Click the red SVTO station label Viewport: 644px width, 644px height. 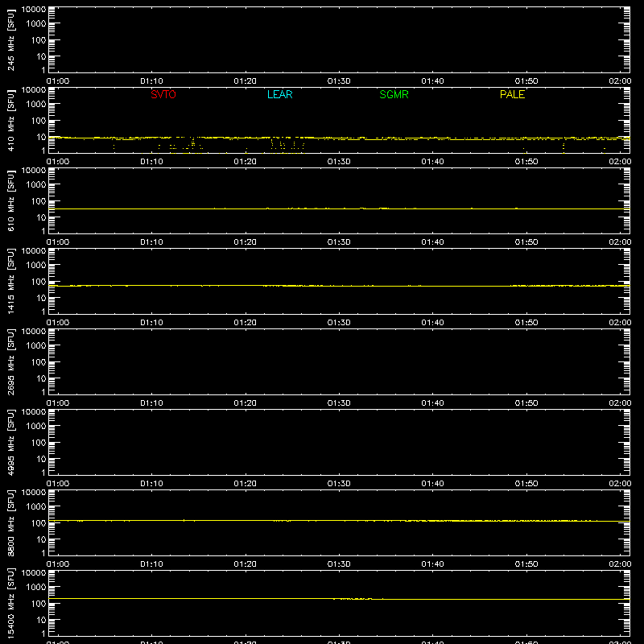tap(163, 94)
